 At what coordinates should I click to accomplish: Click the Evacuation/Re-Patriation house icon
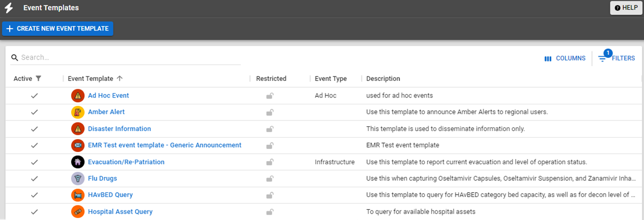coord(78,162)
